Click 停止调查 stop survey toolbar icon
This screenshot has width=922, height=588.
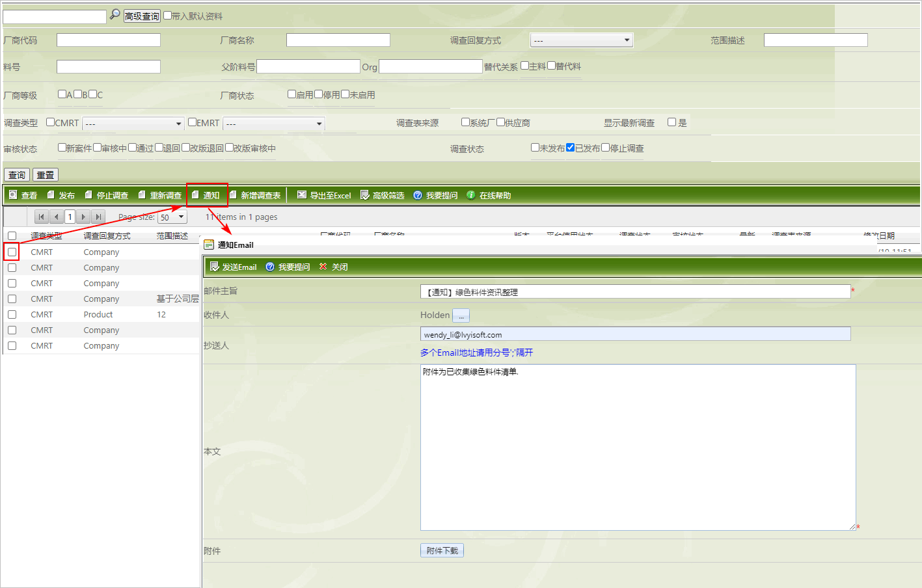(88, 194)
